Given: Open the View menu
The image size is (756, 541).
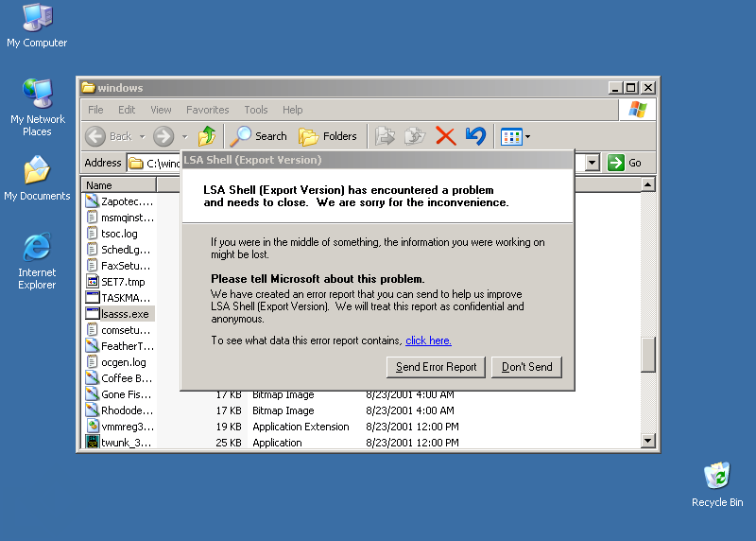Looking at the screenshot, I should (x=161, y=110).
